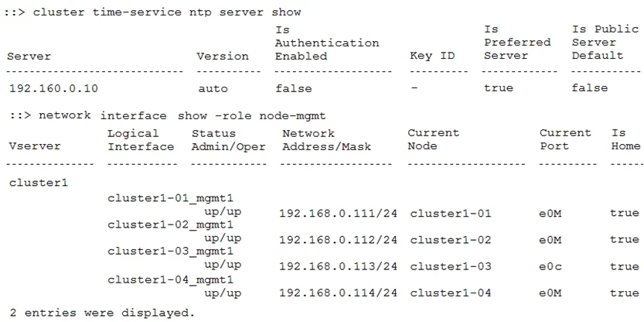Click the e0c port value
644x322 pixels.
(x=550, y=267)
